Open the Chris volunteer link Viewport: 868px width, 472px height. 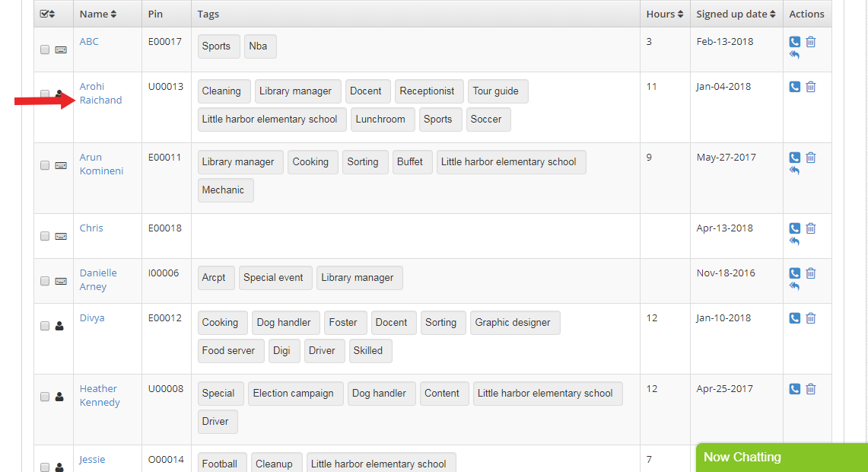[91, 228]
